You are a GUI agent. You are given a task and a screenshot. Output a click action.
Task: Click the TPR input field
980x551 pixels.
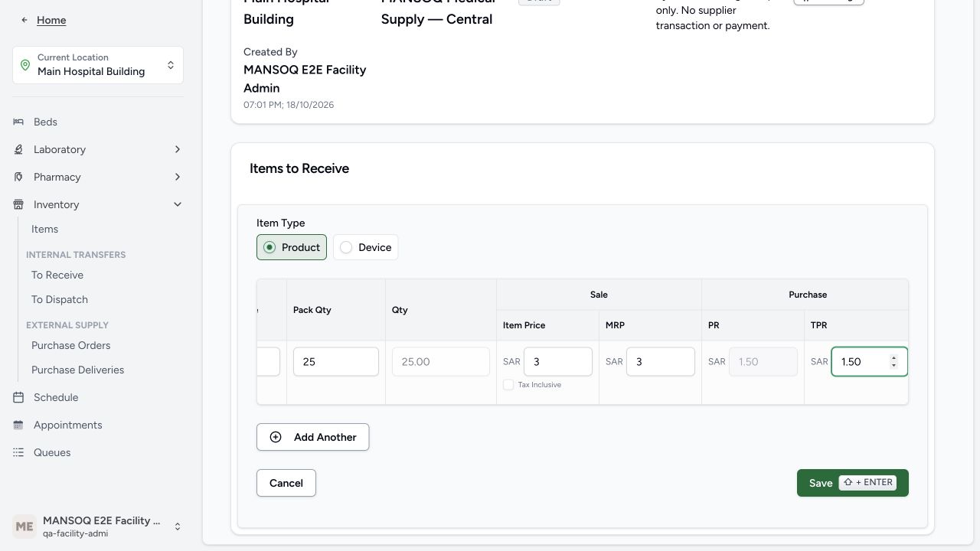869,362
